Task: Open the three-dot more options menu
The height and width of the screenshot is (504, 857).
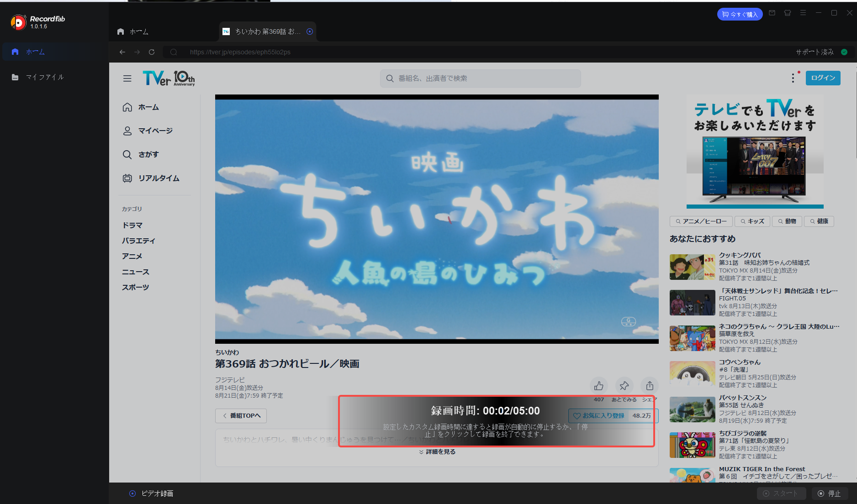Action: (x=793, y=78)
